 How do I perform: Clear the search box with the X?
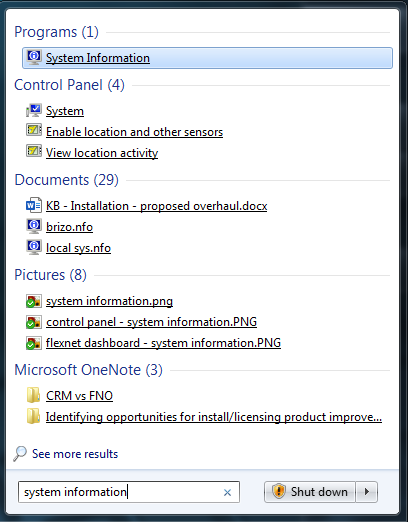pos(227,492)
